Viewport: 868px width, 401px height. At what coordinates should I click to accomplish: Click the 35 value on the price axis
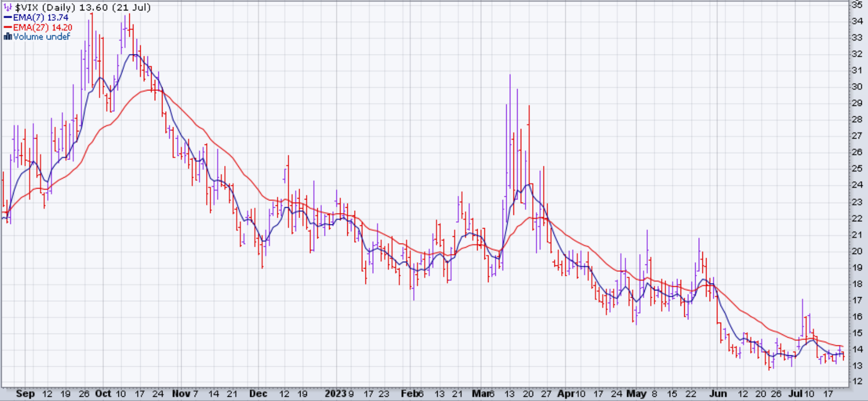pos(857,5)
